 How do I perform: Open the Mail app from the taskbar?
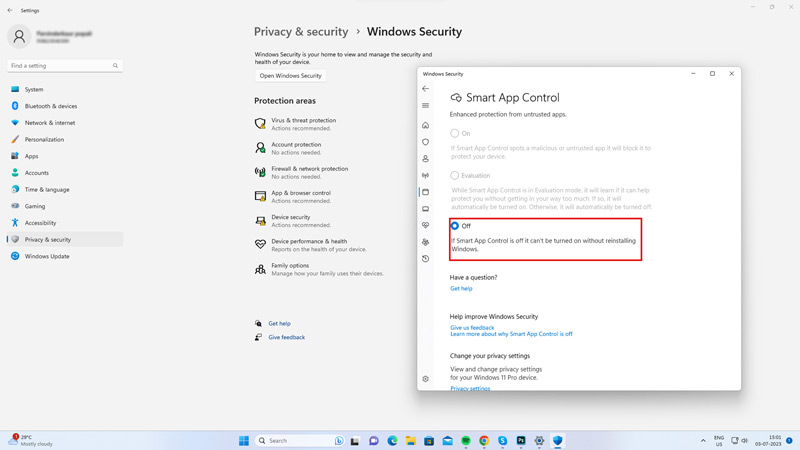(447, 440)
